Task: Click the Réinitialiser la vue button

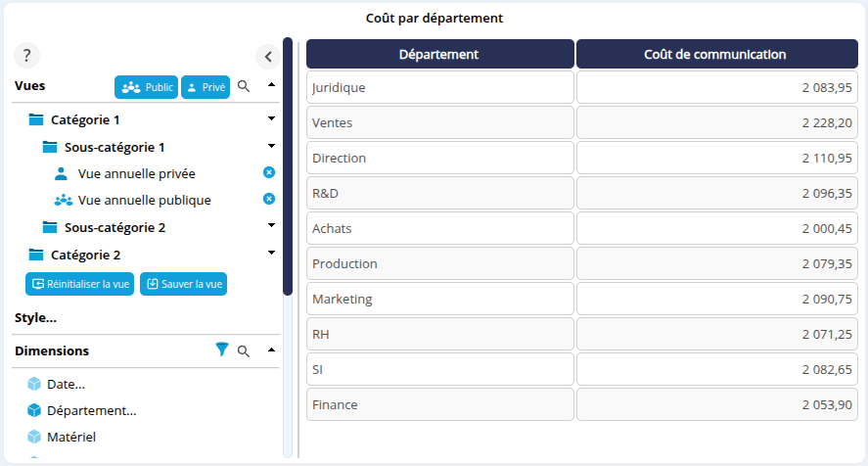Action: (79, 284)
